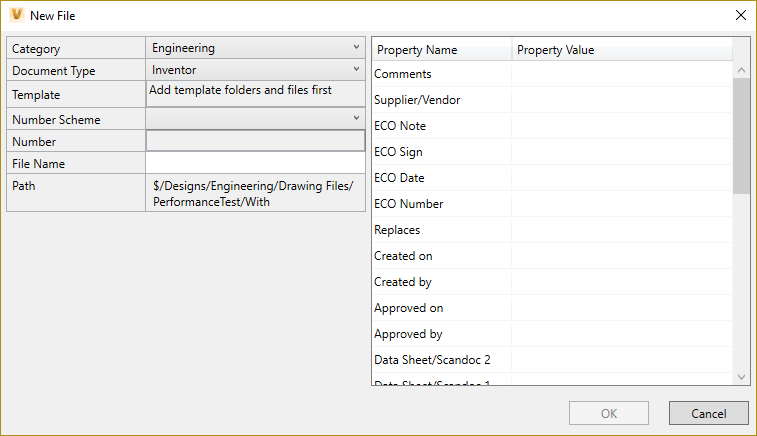Open the Number Scheme dropdown
Image resolution: width=757 pixels, height=436 pixels.
(255, 118)
